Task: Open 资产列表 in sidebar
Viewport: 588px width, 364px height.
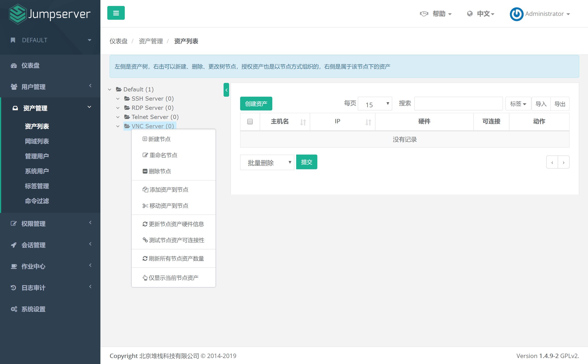Action: pyautogui.click(x=37, y=126)
